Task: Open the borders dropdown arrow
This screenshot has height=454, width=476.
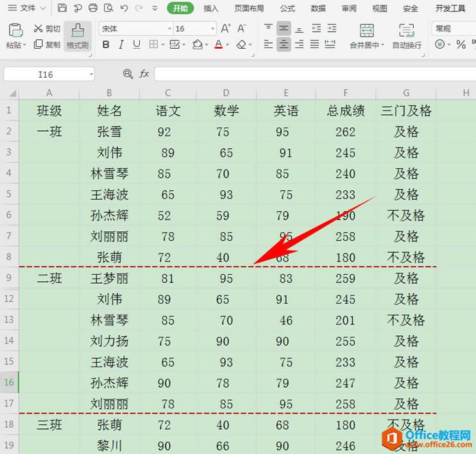Action: coord(163,45)
